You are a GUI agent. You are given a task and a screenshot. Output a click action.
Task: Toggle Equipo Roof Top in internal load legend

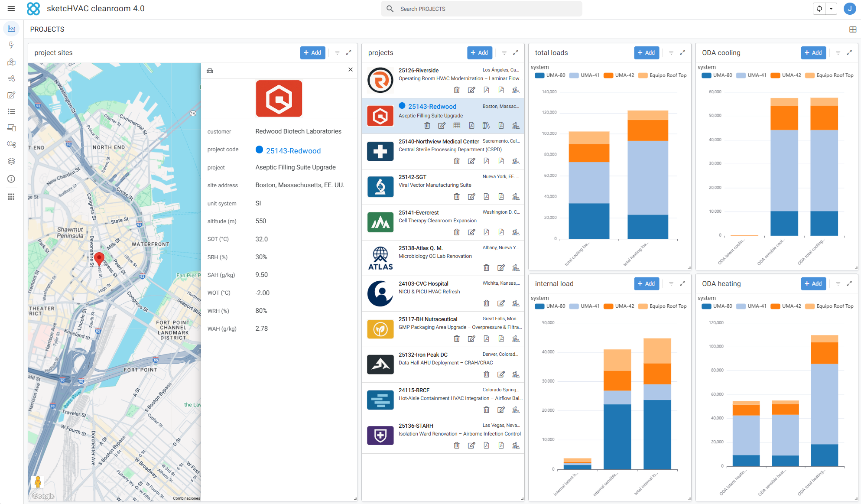(663, 306)
